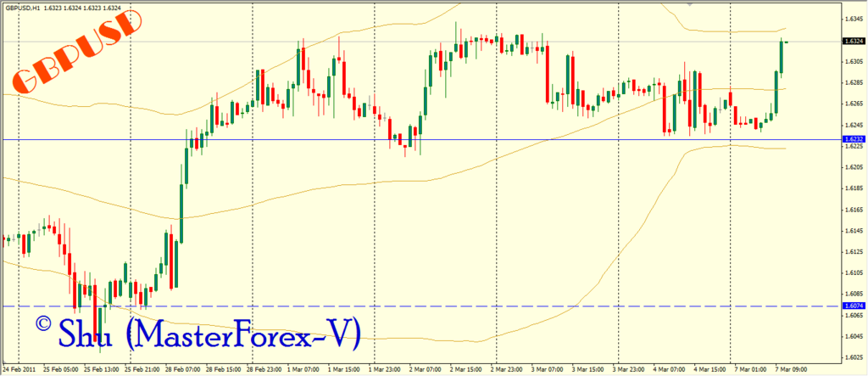Select the dashed blue horizontal line
The height and width of the screenshot is (376, 868).
coord(424,306)
